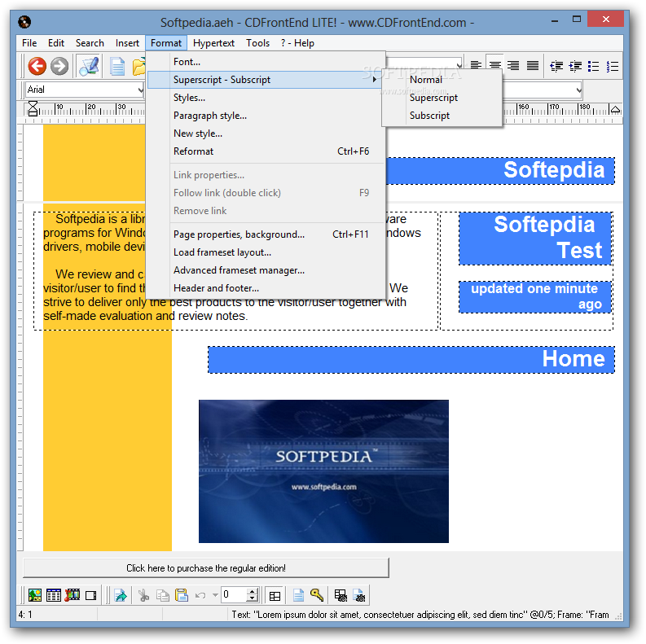646x644 pixels.
Task: Choose Styles... menu entry
Action: click(x=266, y=98)
